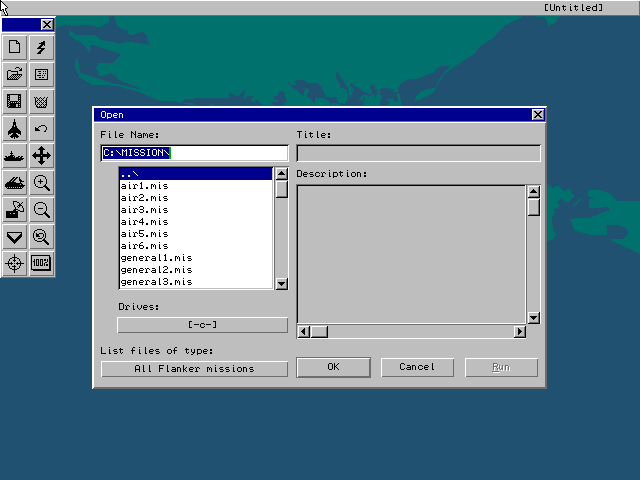Click the floppy disk save icon
The image size is (640, 480).
(15, 101)
